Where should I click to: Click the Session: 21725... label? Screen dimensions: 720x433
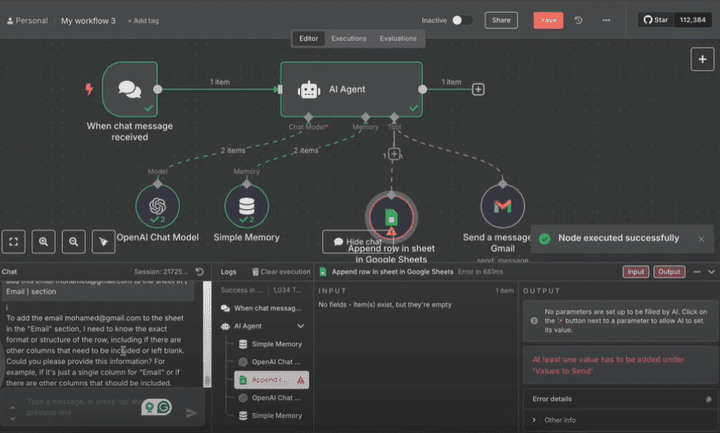[x=161, y=272]
